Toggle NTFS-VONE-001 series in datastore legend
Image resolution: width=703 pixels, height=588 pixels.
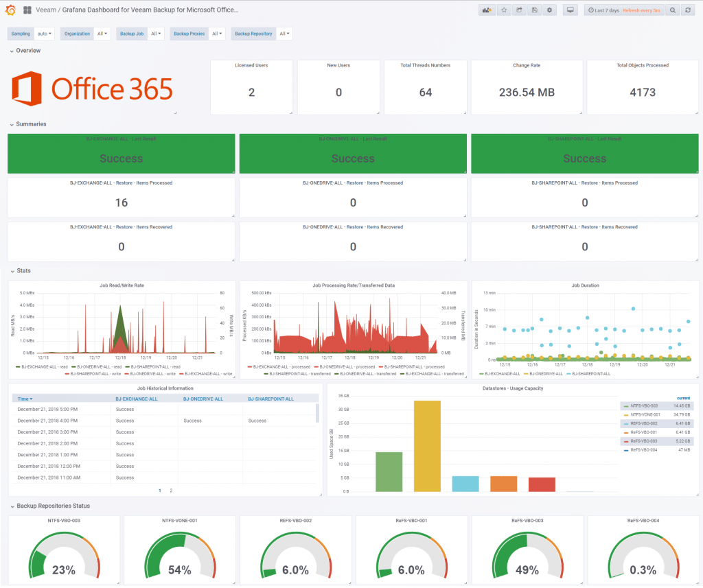pos(645,415)
